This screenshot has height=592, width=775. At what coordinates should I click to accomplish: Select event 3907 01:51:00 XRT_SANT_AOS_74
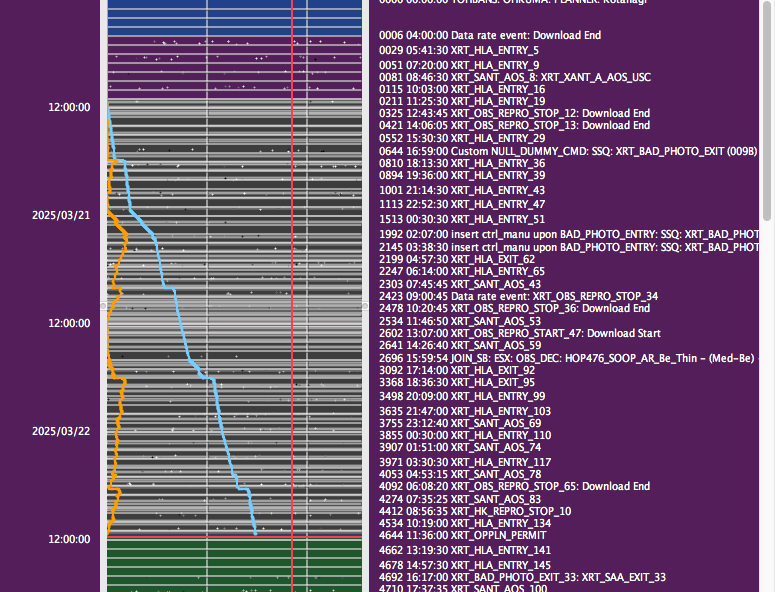460,448
